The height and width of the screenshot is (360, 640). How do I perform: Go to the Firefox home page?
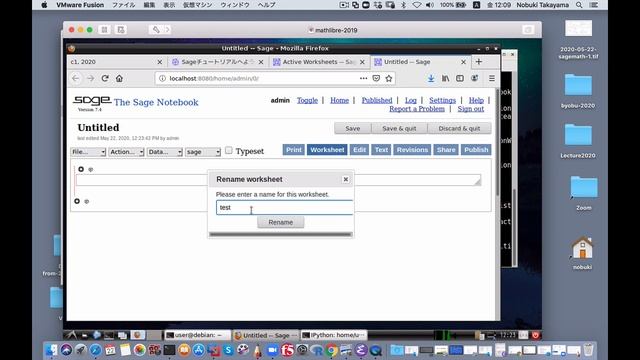click(119, 78)
